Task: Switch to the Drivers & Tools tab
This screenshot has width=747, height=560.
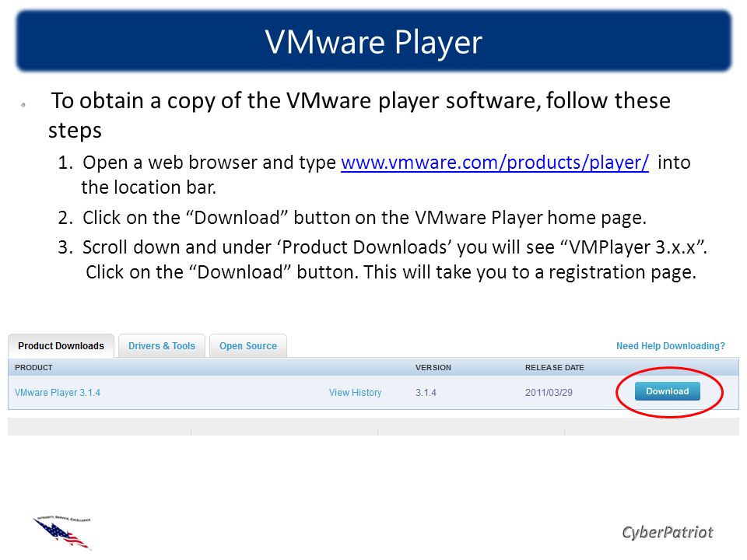Action: pos(162,345)
